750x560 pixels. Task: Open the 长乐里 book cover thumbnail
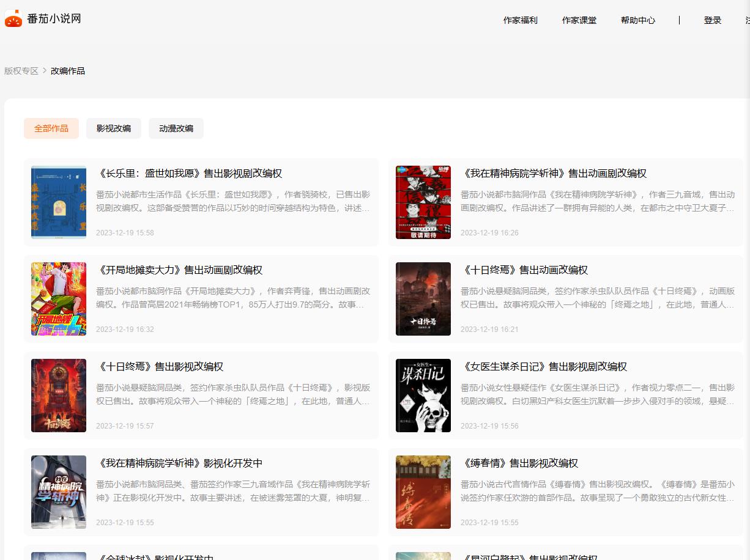[x=59, y=202]
